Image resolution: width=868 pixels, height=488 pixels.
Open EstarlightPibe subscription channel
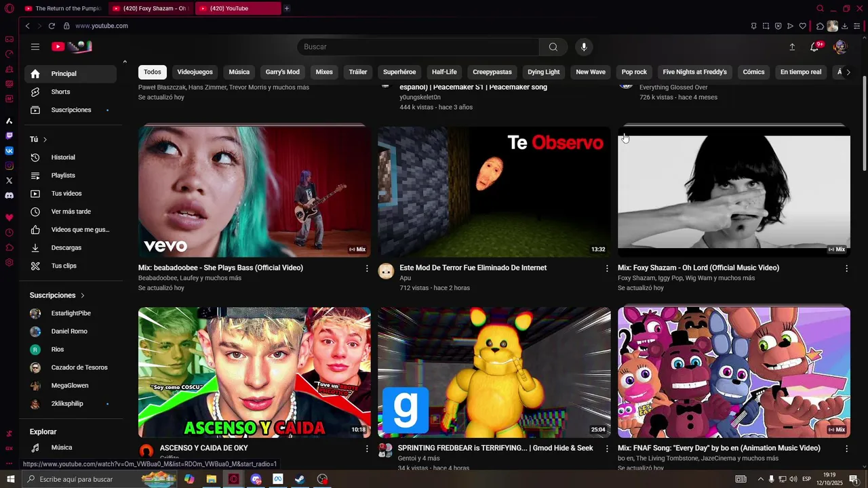click(71, 314)
